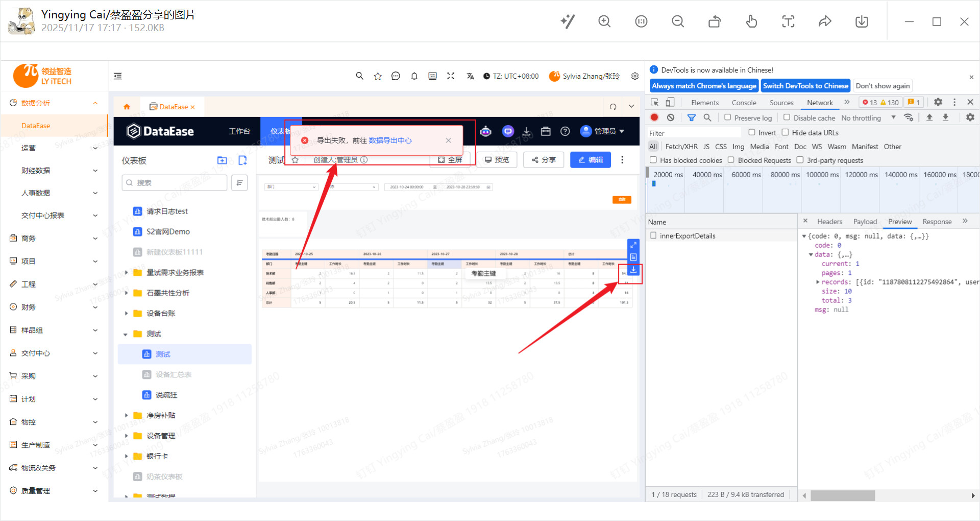This screenshot has width=980, height=521.
Task: Click the clear network log icon
Action: [671, 117]
